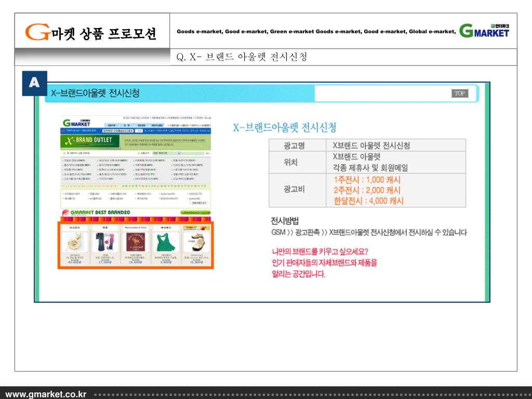This screenshot has width=532, height=399.
Task: Click the red '나만의 브랜드를 키우고 싶으세요?' text
Action: (x=320, y=252)
